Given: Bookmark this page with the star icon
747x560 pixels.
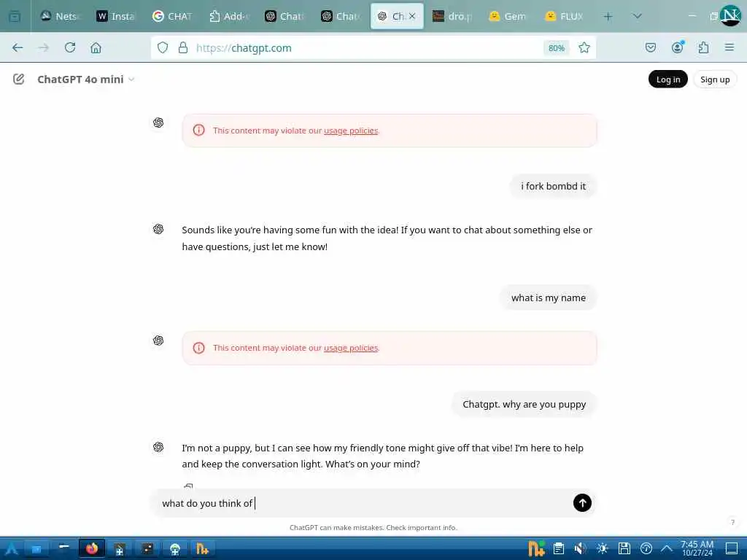Looking at the screenshot, I should pyautogui.click(x=584, y=47).
